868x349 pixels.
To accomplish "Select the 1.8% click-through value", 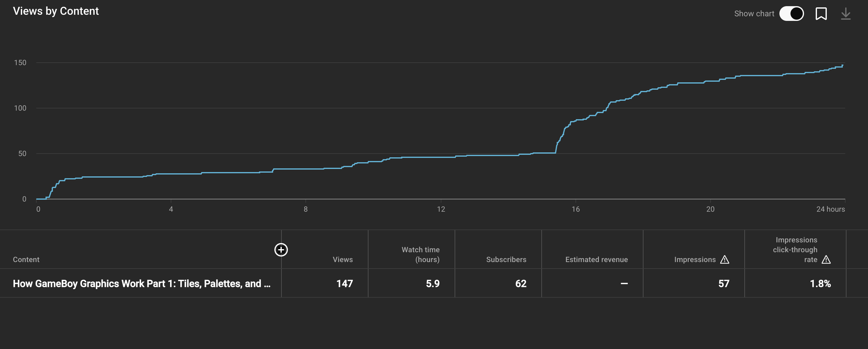I will [x=821, y=283].
